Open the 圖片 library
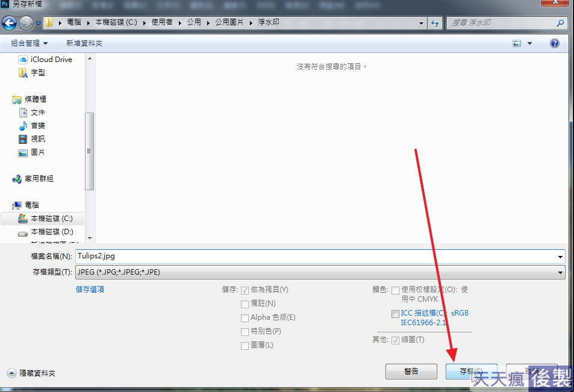This screenshot has height=392, width=574. coord(32,152)
